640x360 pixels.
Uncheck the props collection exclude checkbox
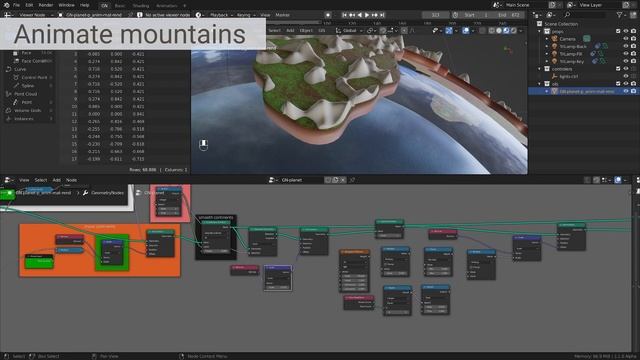coord(618,31)
